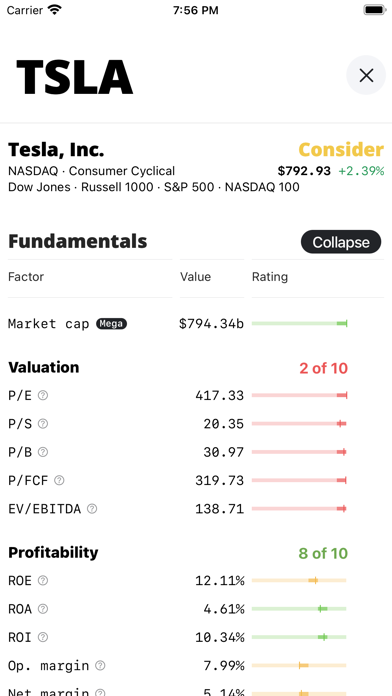The image size is (392, 696).
Task: Tap the Rating column header
Action: (270, 277)
